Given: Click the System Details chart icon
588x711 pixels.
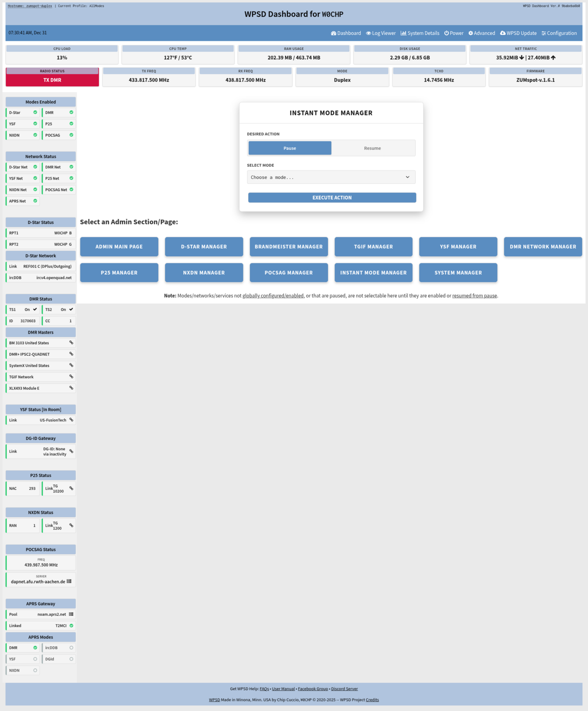Looking at the screenshot, I should 403,33.
